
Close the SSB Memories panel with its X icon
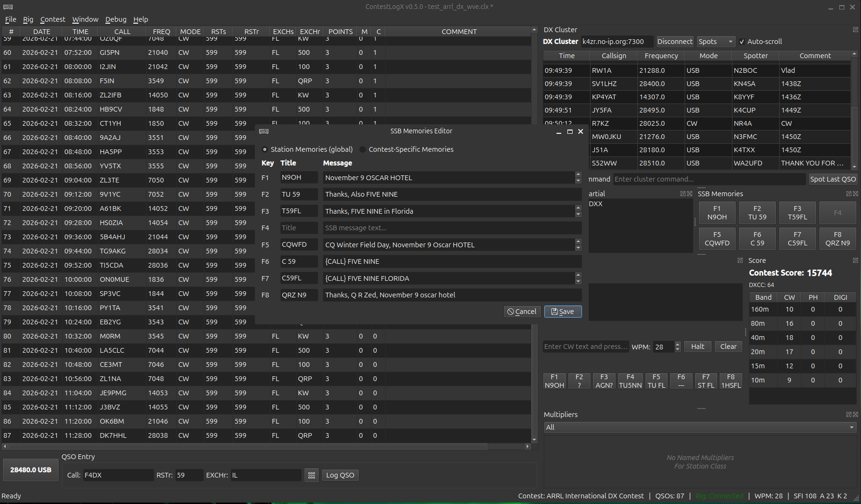[x=856, y=193]
